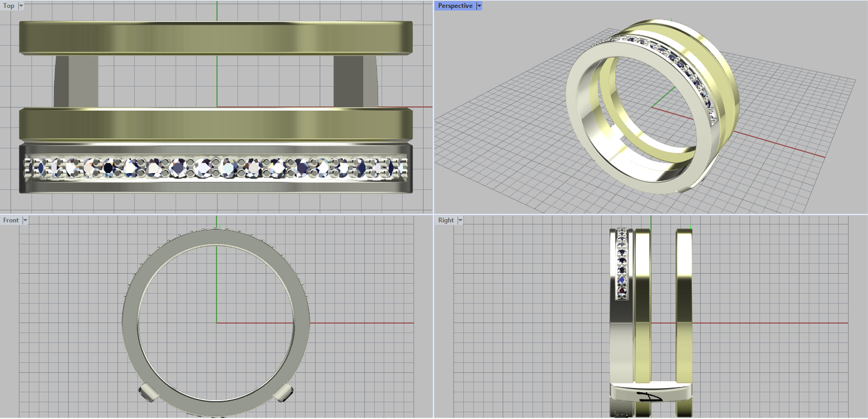
Task: Select the diamond pave row in Top view
Action: [216, 168]
